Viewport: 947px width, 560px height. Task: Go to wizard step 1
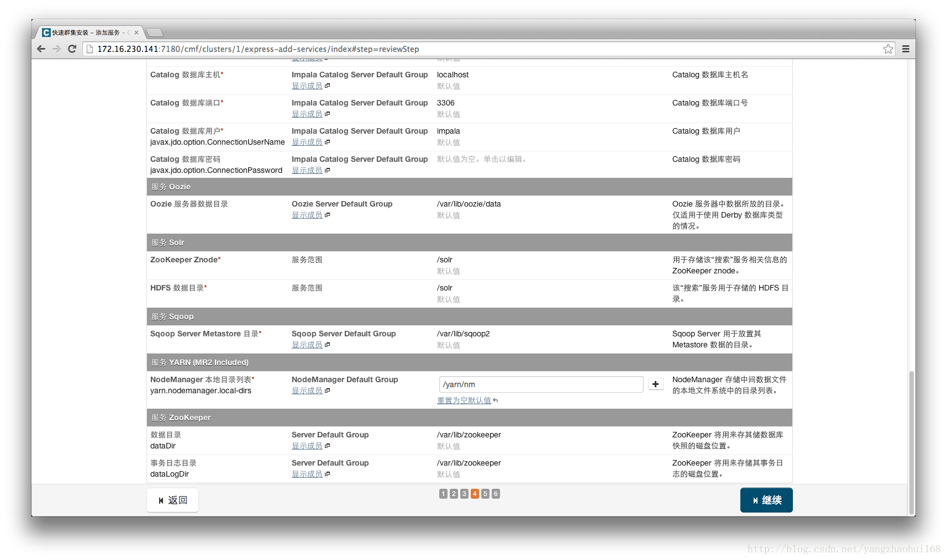443,494
